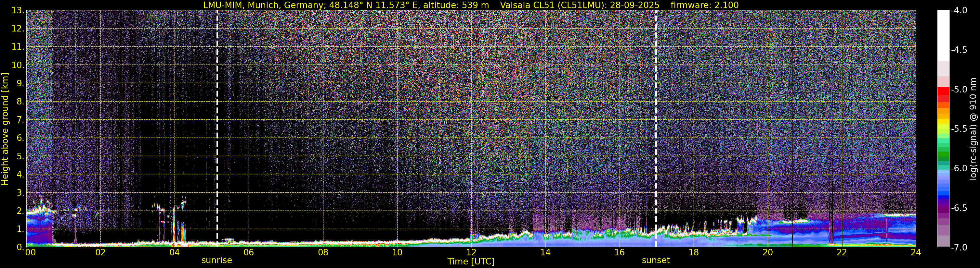
Task: Click the '16' time axis tick label
Action: pos(619,252)
